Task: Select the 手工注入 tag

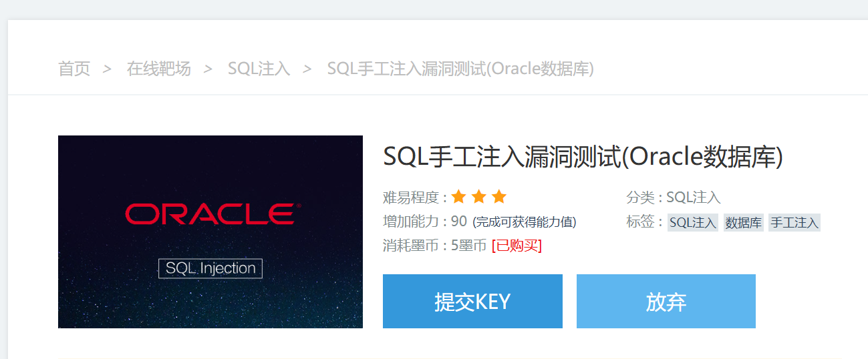Action: (794, 223)
